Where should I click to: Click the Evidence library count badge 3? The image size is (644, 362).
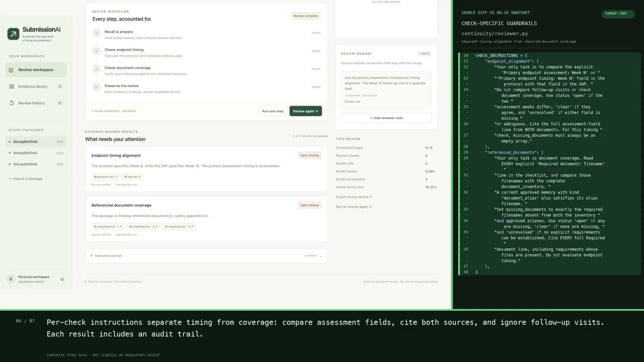59,86
